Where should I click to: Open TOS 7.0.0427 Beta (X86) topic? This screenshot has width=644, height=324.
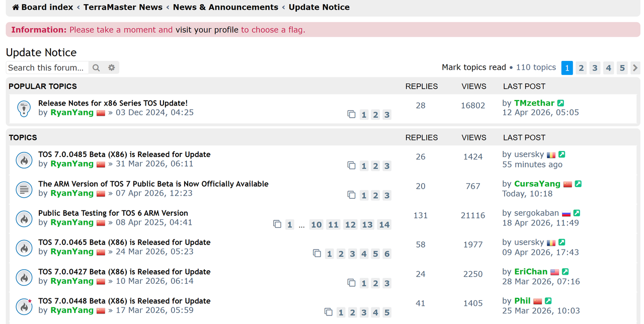tap(124, 272)
